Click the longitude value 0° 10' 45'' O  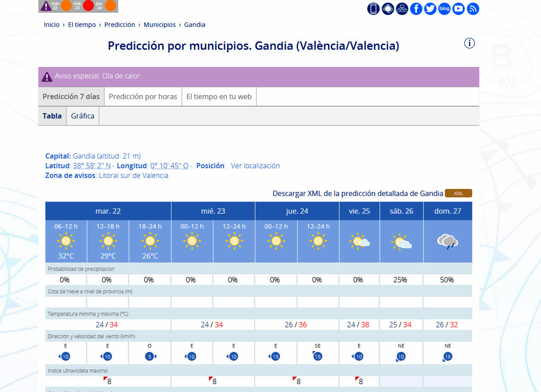click(x=169, y=166)
